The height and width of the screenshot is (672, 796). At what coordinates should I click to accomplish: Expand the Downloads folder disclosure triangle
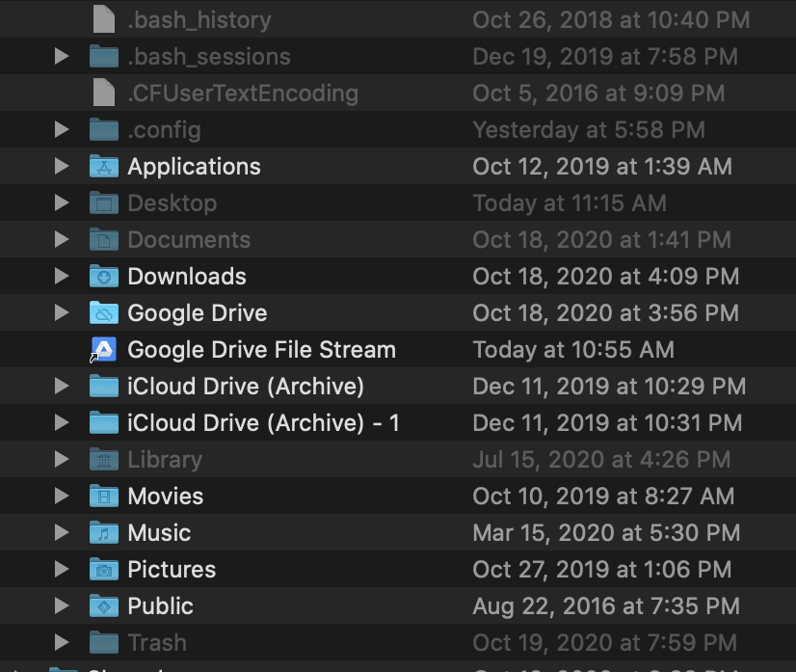click(x=62, y=276)
